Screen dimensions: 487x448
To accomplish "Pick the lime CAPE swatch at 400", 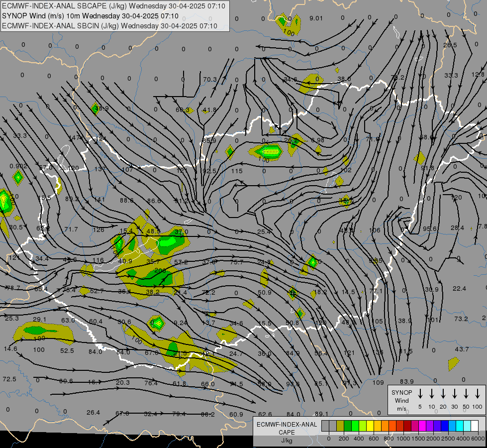I will [363, 426].
